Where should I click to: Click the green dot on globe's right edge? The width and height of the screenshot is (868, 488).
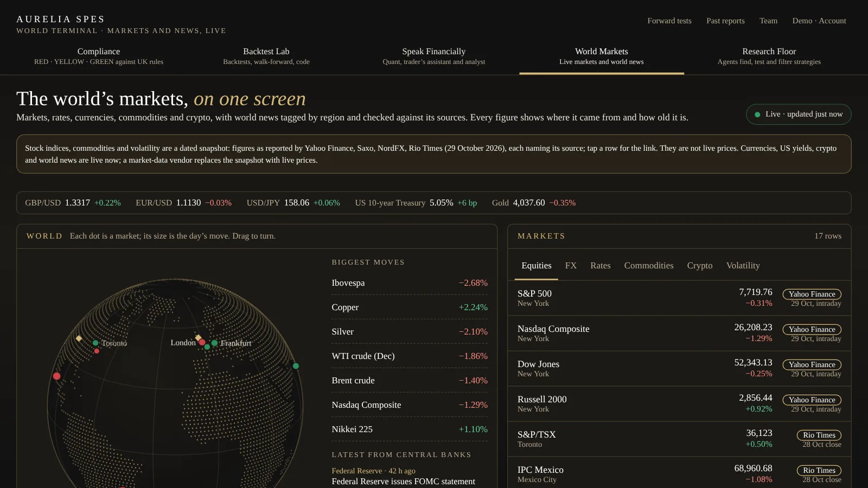point(296,366)
